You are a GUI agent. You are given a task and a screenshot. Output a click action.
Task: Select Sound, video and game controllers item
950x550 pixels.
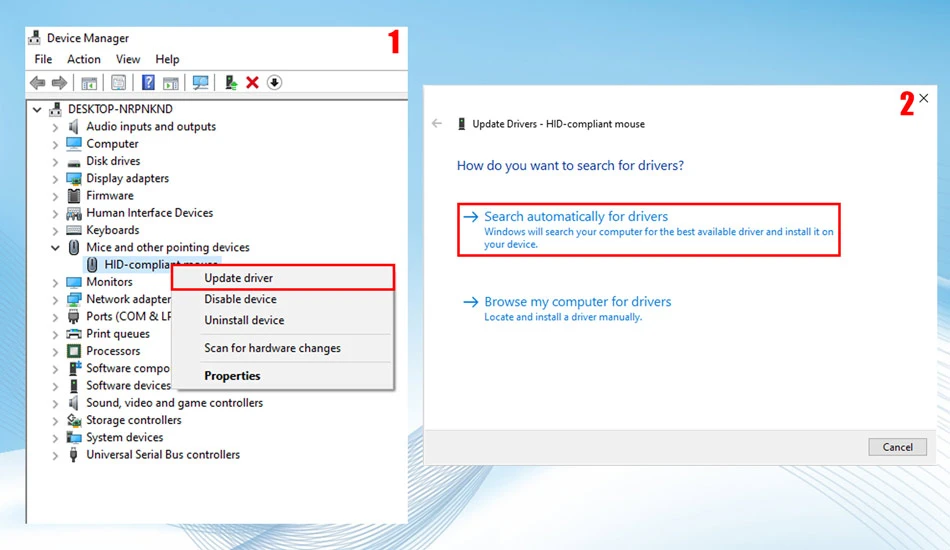(x=174, y=403)
